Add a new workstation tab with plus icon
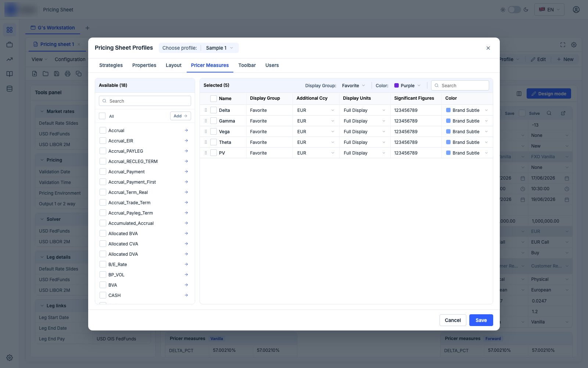This screenshot has height=368, width=588. click(x=87, y=28)
